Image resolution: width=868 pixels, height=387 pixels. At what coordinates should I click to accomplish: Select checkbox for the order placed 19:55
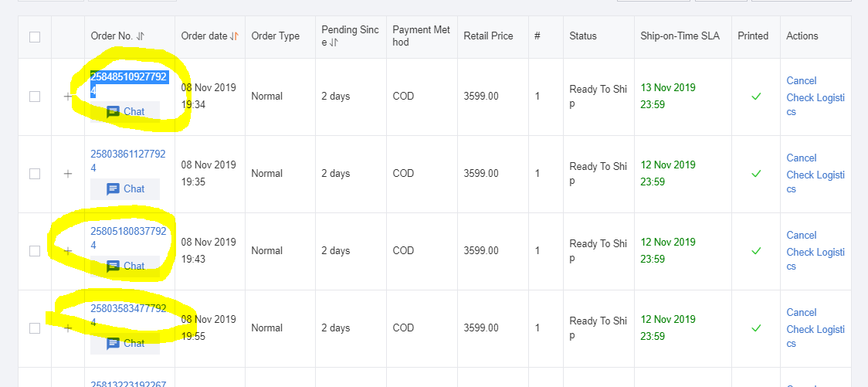[35, 328]
